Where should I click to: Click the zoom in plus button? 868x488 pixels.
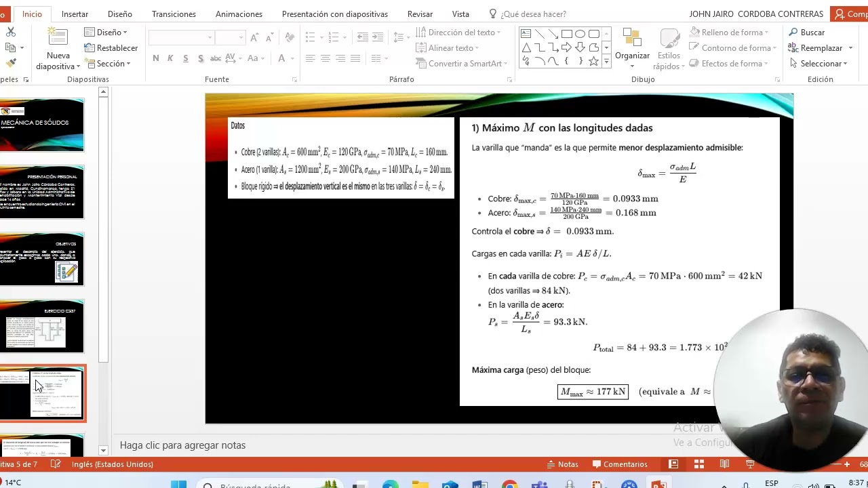(x=846, y=464)
